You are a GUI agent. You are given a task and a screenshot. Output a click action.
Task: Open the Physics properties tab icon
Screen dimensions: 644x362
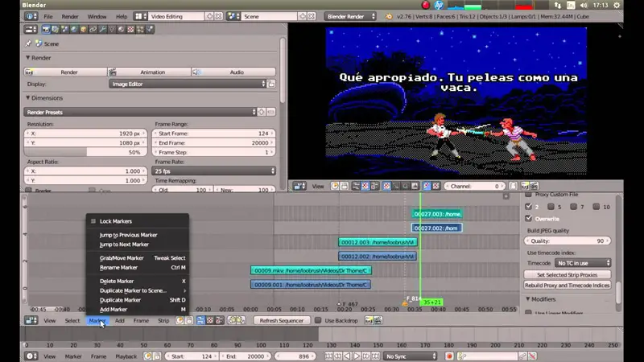coord(150,30)
